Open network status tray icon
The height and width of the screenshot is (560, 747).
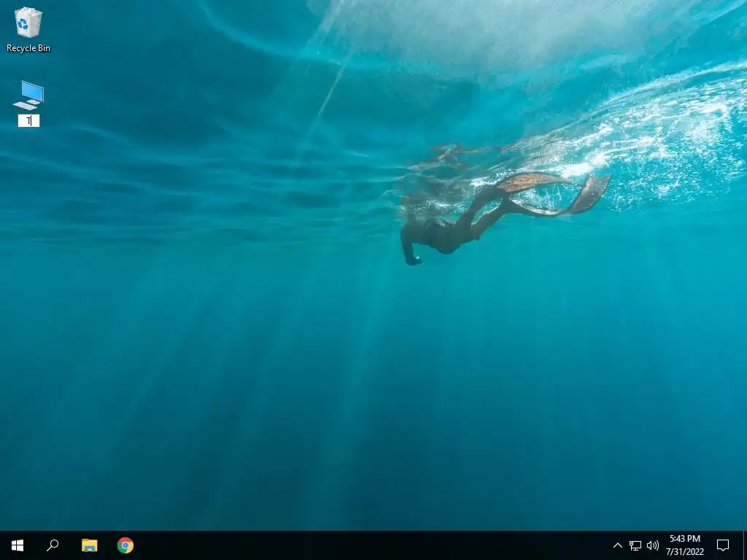[635, 545]
